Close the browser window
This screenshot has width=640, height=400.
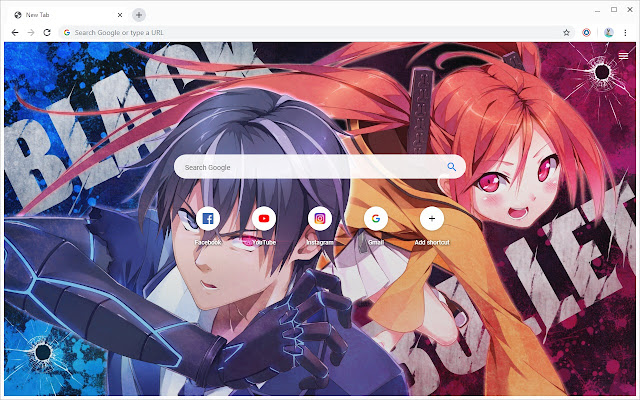pyautogui.click(x=630, y=9)
